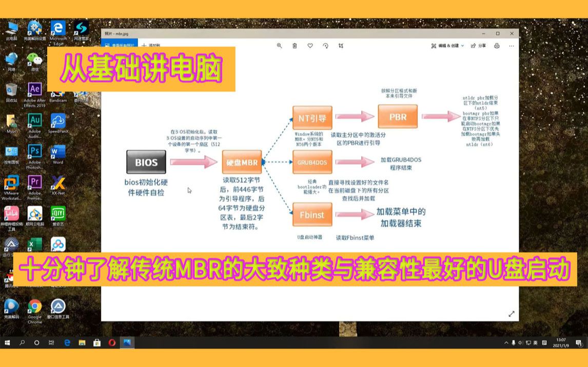Click the magnifier zoom icon in Photos
The height and width of the screenshot is (367, 588).
pos(279,46)
